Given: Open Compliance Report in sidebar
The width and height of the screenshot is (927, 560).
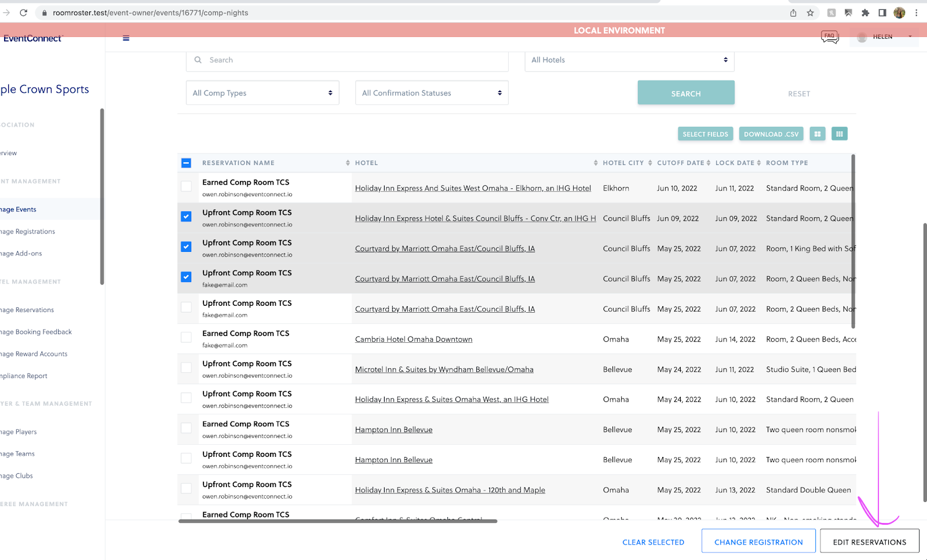Looking at the screenshot, I should 24,376.
